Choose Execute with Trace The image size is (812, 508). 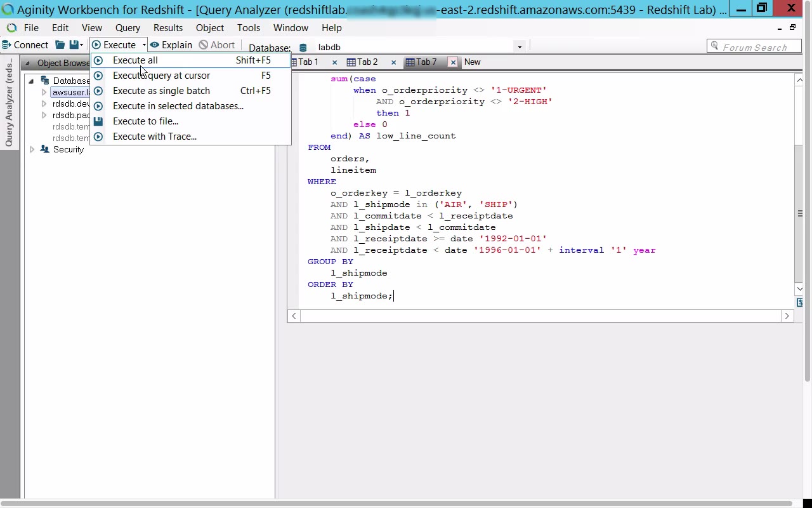(x=190, y=137)
